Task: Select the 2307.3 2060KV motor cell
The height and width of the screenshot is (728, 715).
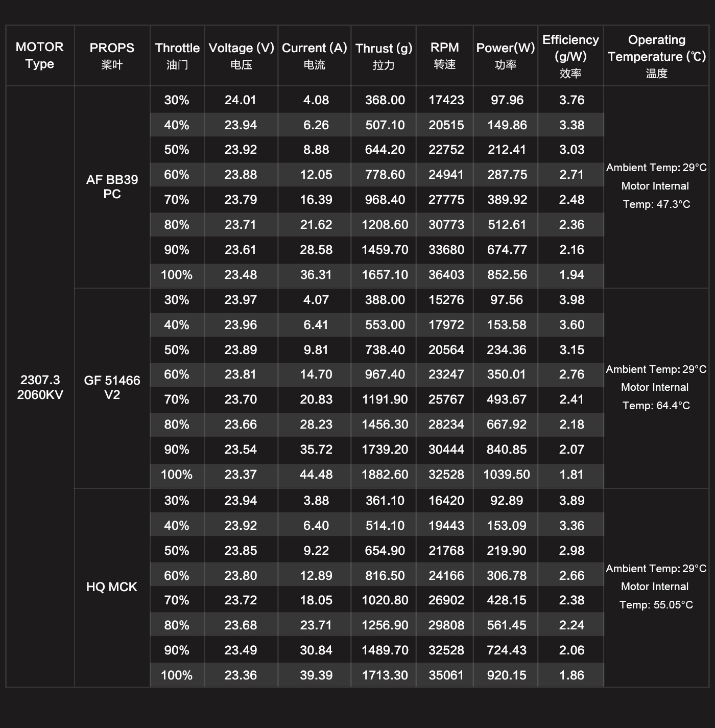Action: (40, 387)
